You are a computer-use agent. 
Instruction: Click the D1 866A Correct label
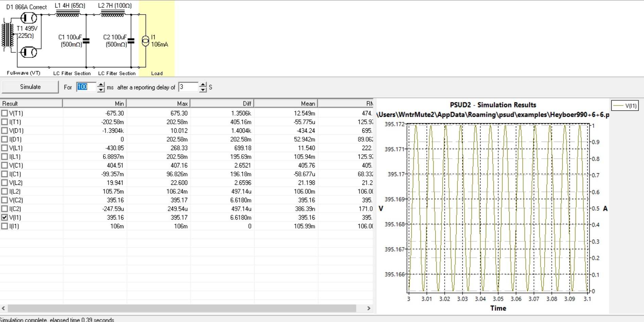27,7
